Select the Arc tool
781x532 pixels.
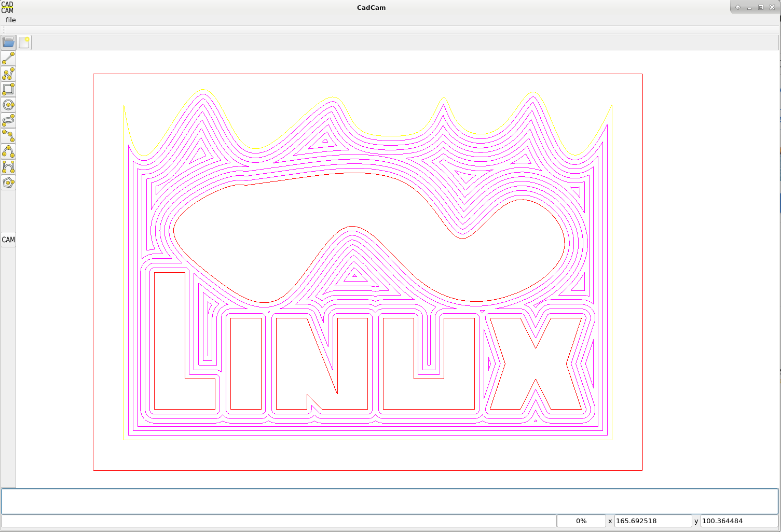click(8, 151)
